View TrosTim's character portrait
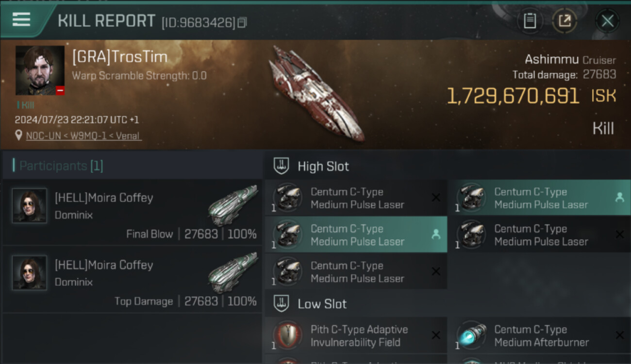631x364 pixels. 40,70
